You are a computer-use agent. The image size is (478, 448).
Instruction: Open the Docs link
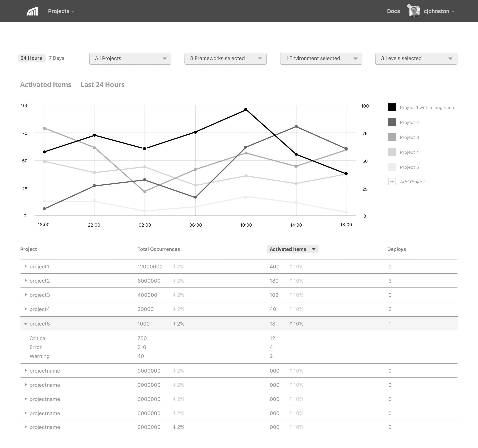(393, 11)
